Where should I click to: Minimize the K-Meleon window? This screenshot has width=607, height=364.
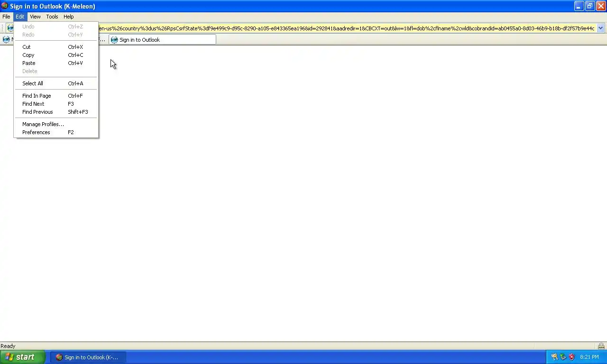pos(579,6)
